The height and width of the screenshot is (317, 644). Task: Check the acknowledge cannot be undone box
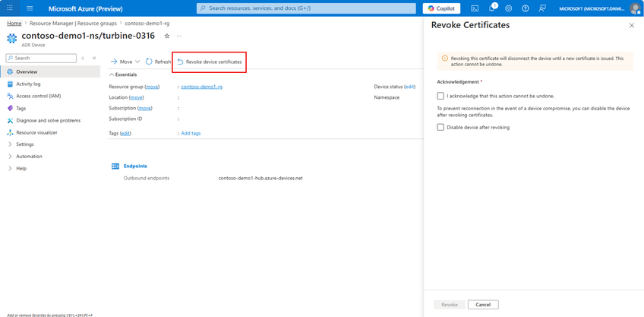click(x=440, y=96)
